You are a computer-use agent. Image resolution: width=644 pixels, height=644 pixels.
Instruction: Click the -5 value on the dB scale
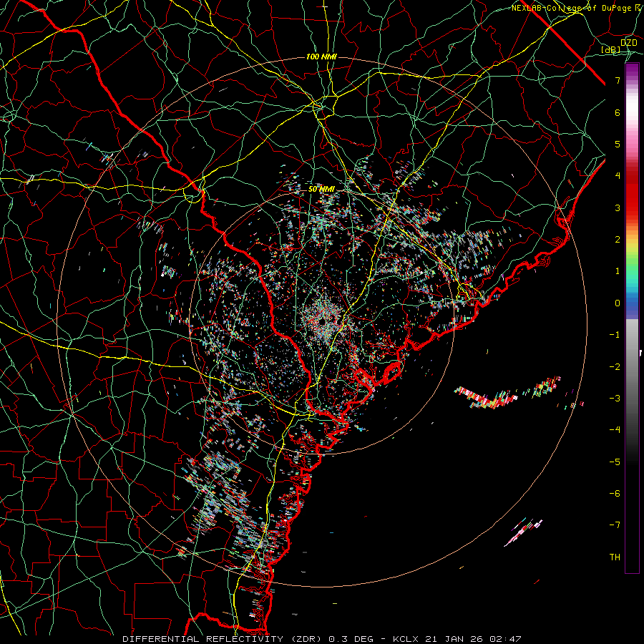(x=615, y=462)
